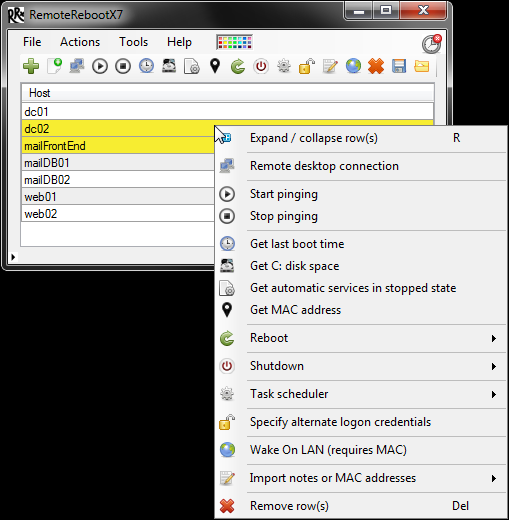Open the Tools menu
This screenshot has width=509, height=520.
134,42
